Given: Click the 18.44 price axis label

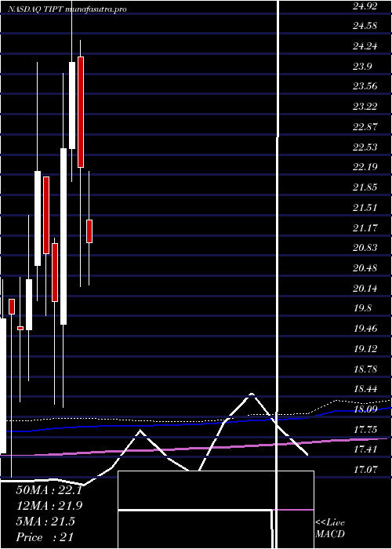Looking at the screenshot, I should (365, 389).
